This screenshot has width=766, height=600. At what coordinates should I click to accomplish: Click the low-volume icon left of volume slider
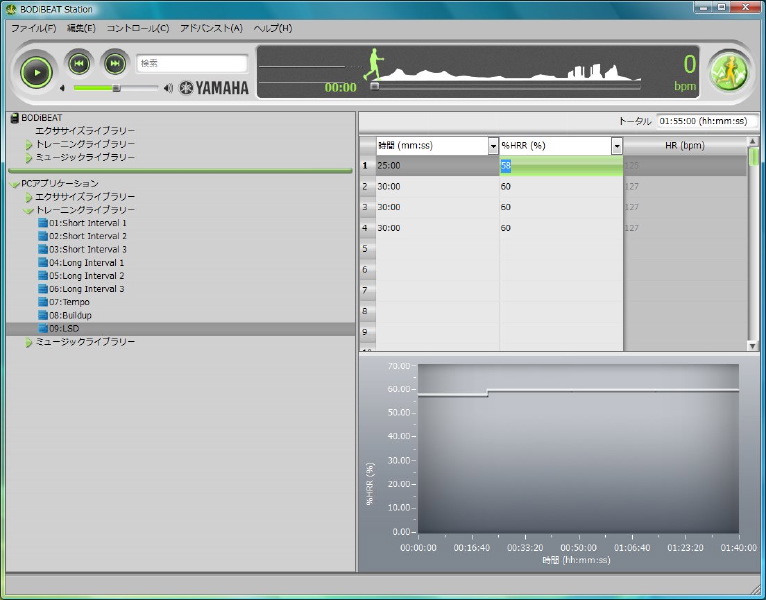(63, 88)
